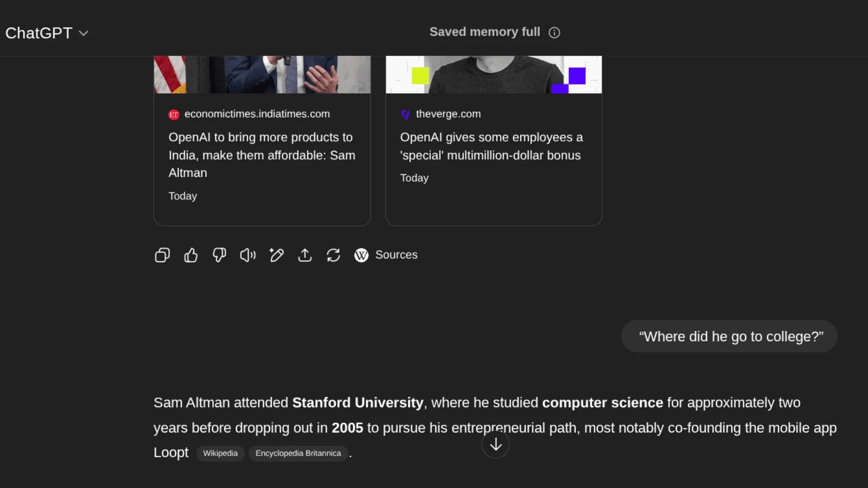Open the Wikipedia citation chip

[x=220, y=453]
